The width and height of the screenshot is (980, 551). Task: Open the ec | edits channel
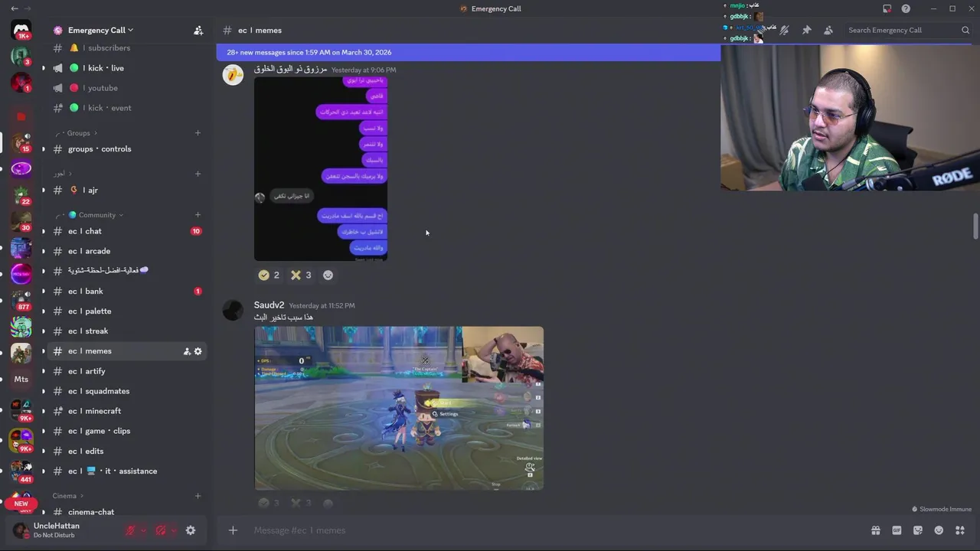click(128, 451)
